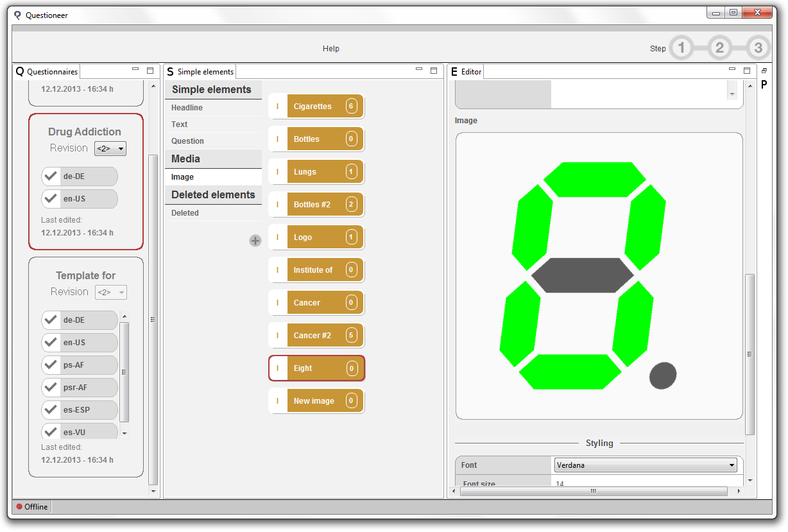Select Question in the Simple elements list
Screen dimensions: 788x532
pos(213,141)
